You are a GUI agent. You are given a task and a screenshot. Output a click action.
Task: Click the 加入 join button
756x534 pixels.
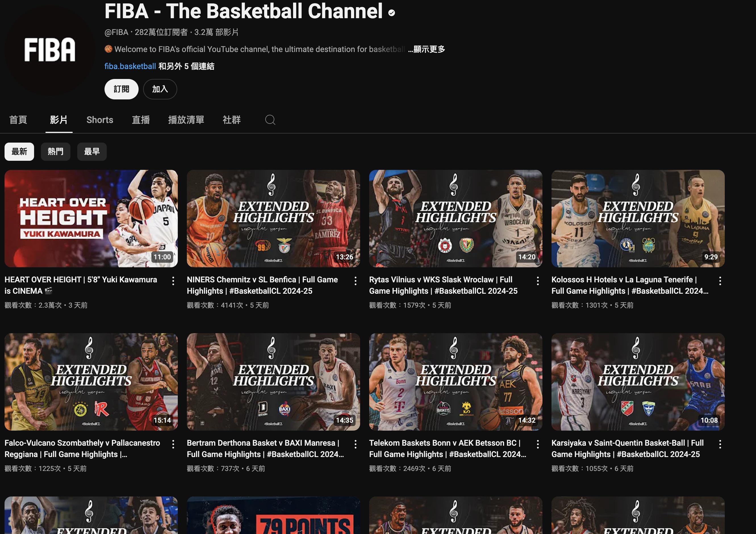[x=160, y=89]
